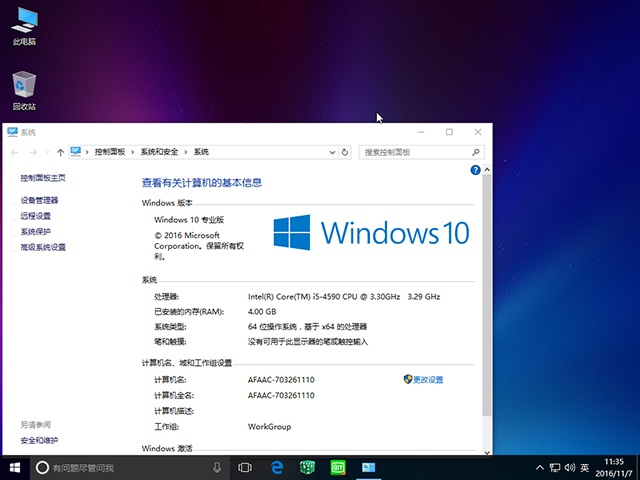Open the This PC desktop icon
The height and width of the screenshot is (480, 640).
24,26
